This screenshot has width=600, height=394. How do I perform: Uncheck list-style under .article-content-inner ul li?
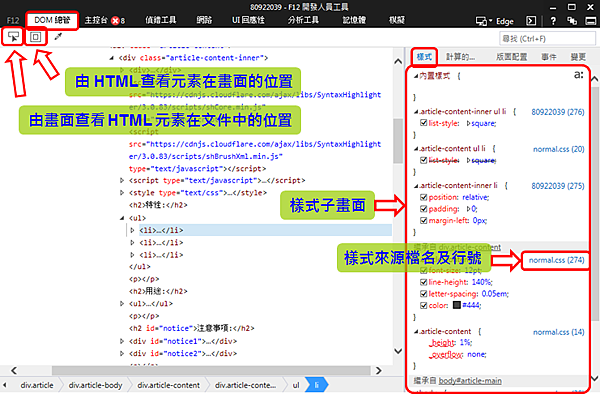(423, 123)
